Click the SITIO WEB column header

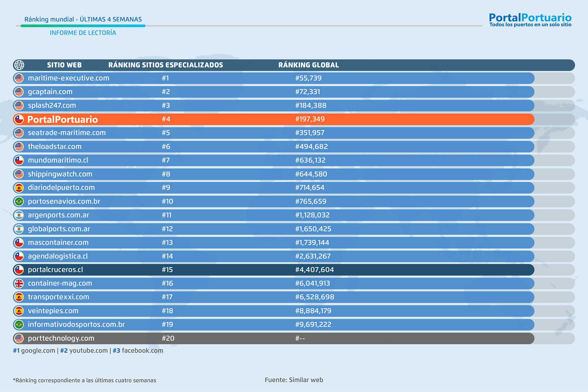coord(64,65)
